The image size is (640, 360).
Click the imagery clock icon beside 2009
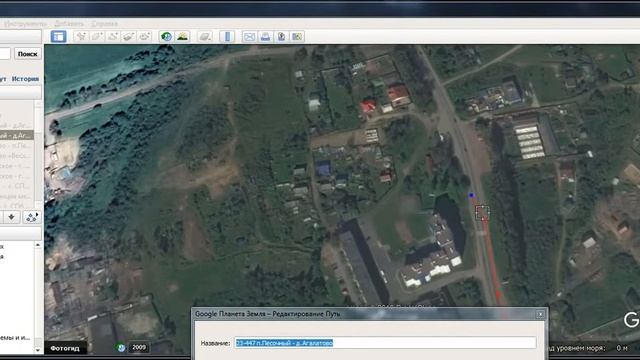tap(121, 348)
